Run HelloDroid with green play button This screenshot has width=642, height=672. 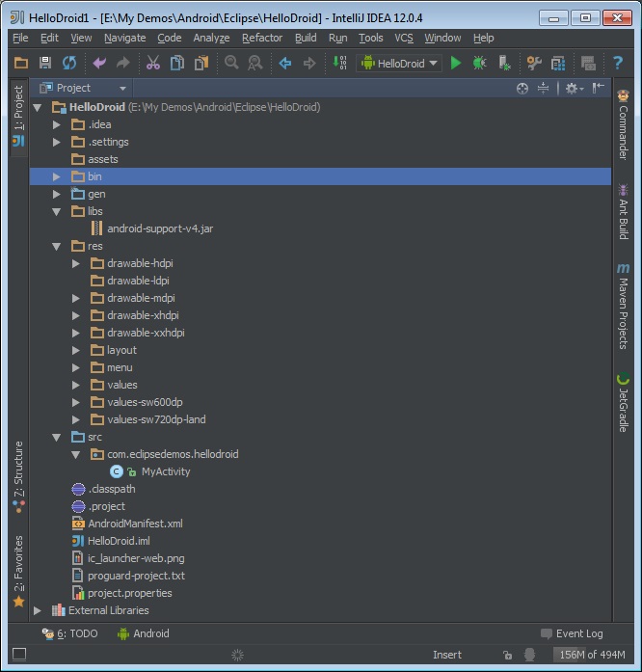click(456, 64)
